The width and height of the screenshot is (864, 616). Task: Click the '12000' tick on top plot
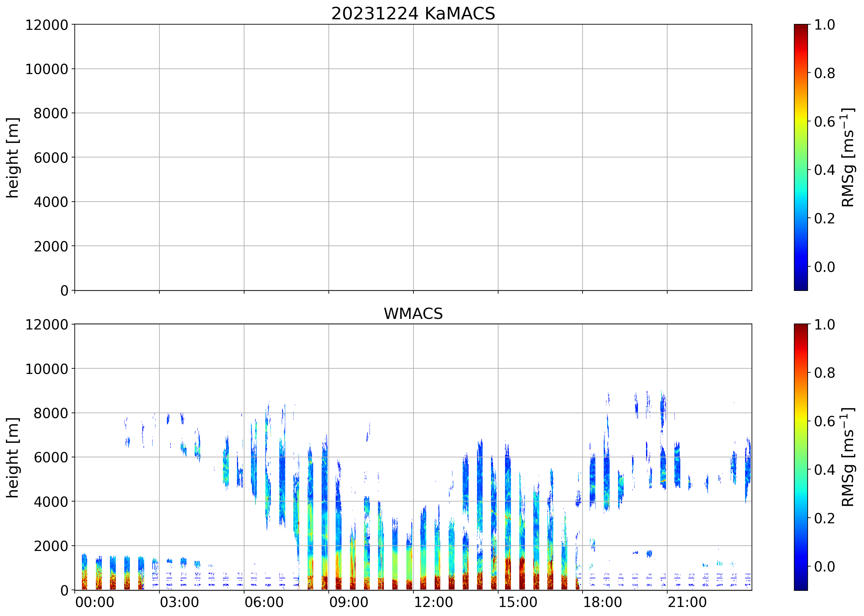pos(46,25)
